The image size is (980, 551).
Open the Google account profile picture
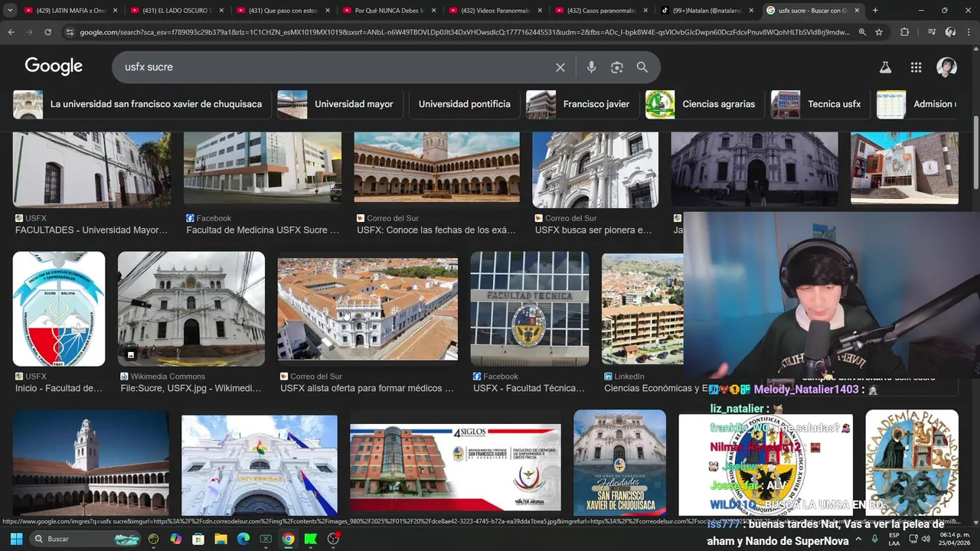[x=947, y=67]
